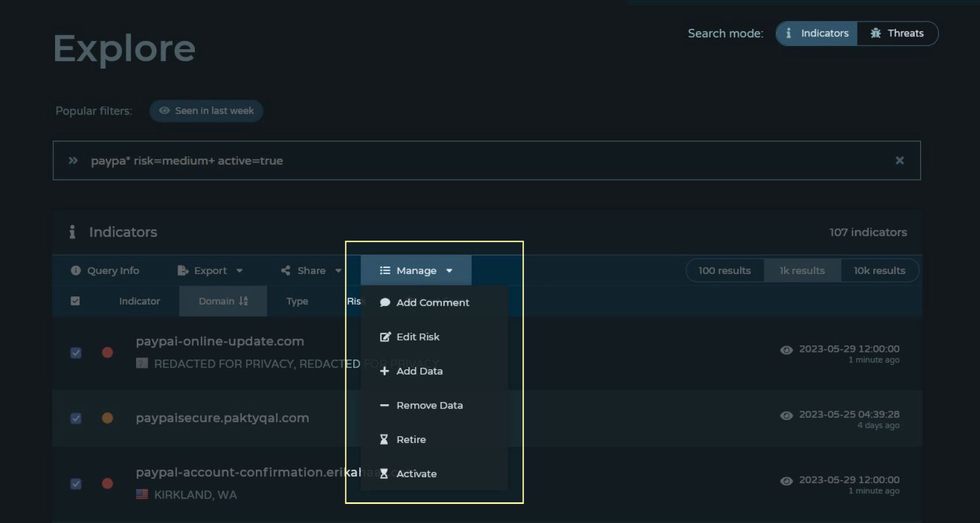Image resolution: width=980 pixels, height=523 pixels.
Task: Click the Manage list icon
Action: [x=385, y=270]
